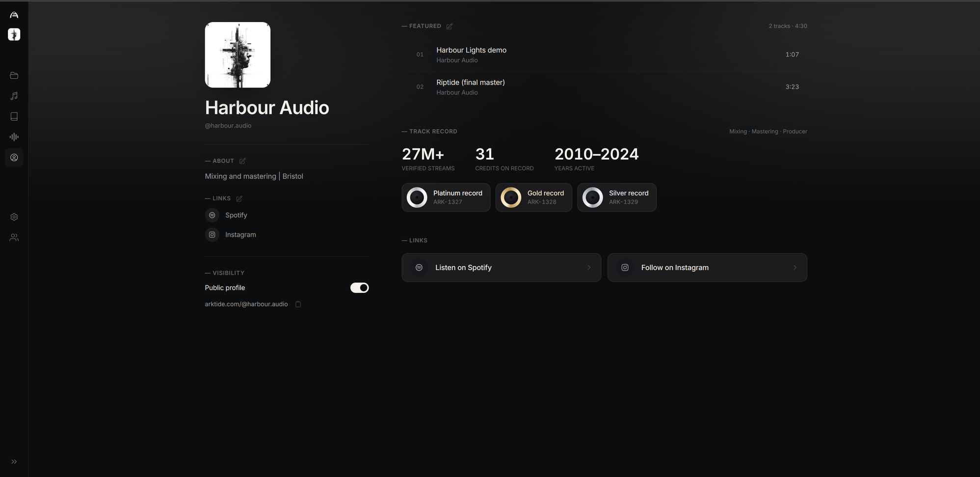Viewport: 980px width, 477px height.
Task: Click the Arktide logo icon
Action: 14,15
